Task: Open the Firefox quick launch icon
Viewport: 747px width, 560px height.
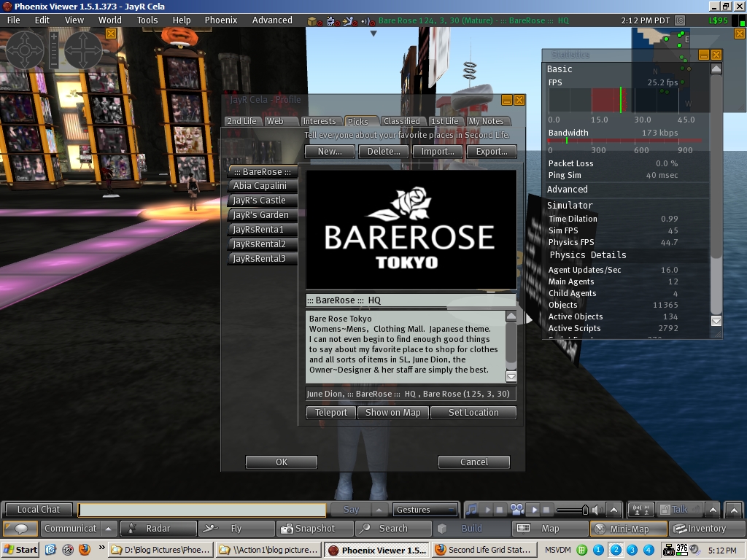Action: [x=85, y=550]
